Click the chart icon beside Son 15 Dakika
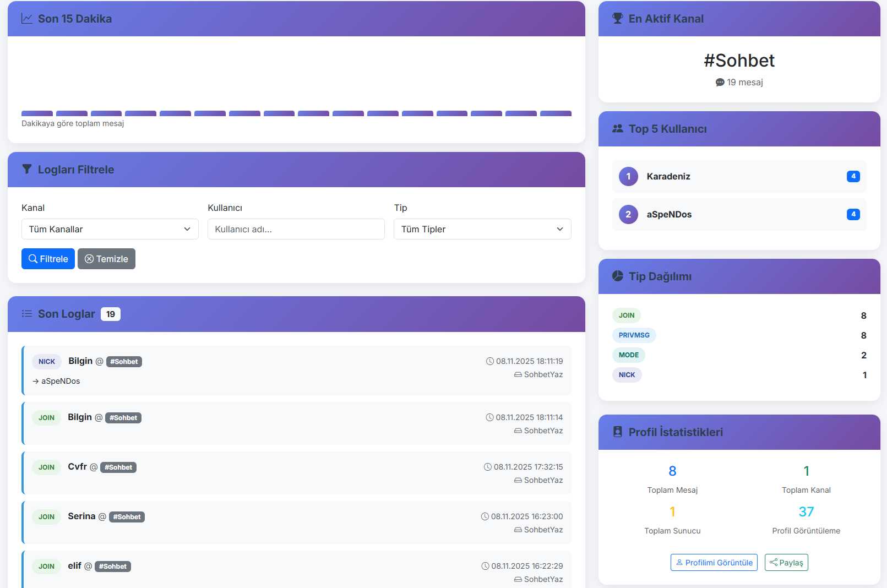Screen dimensions: 887x588 [x=26, y=19]
